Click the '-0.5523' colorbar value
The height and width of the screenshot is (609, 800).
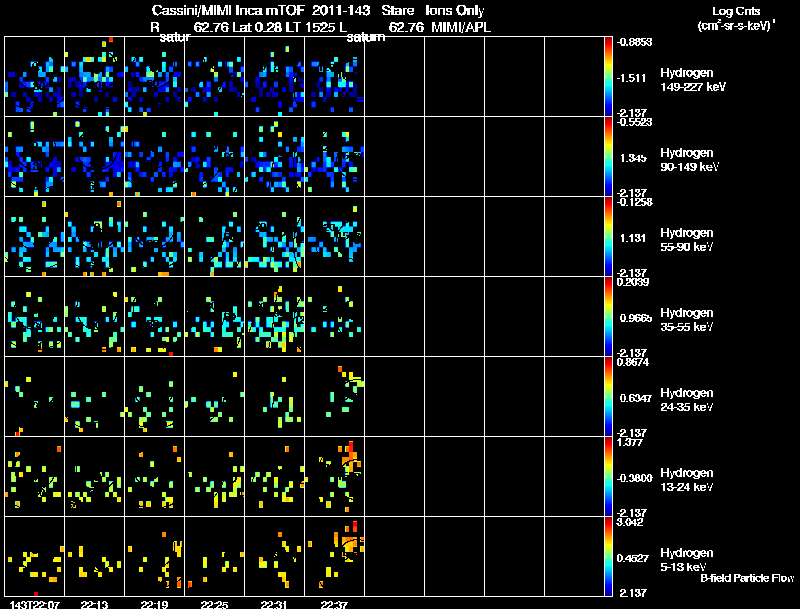(x=634, y=121)
